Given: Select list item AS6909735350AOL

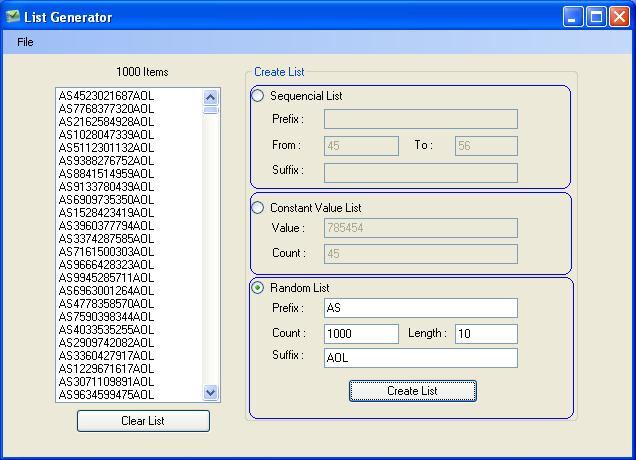Looking at the screenshot, I should (106, 200).
